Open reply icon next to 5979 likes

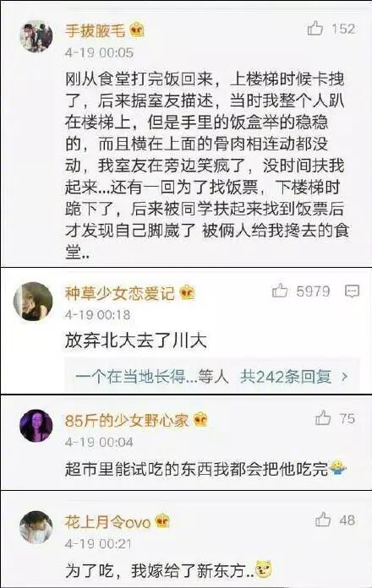click(x=352, y=291)
